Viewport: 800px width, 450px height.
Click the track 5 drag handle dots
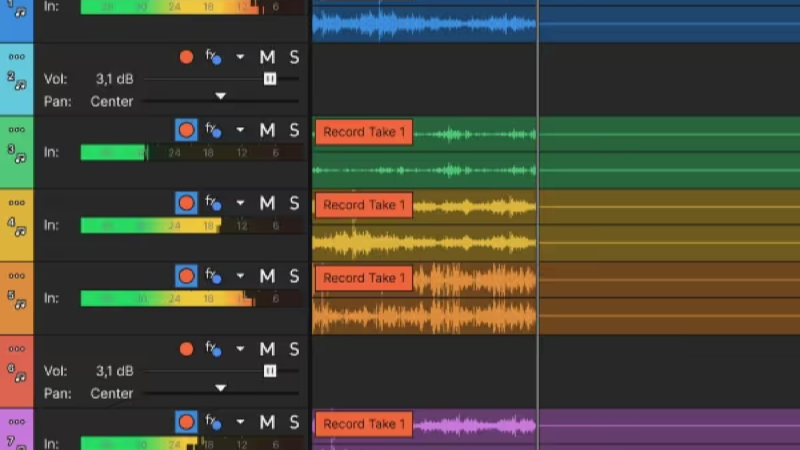pyautogui.click(x=17, y=276)
